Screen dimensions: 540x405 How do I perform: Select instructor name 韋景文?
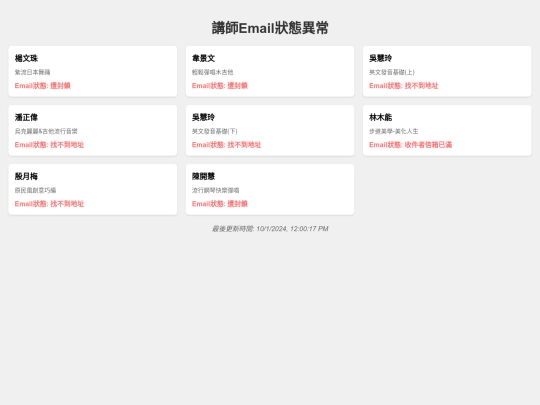click(x=203, y=58)
